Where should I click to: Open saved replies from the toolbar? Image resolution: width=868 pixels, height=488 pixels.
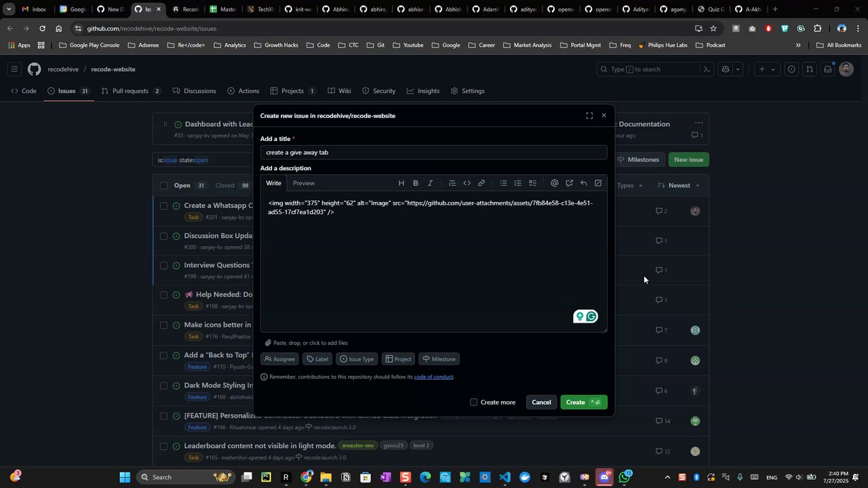point(584,183)
